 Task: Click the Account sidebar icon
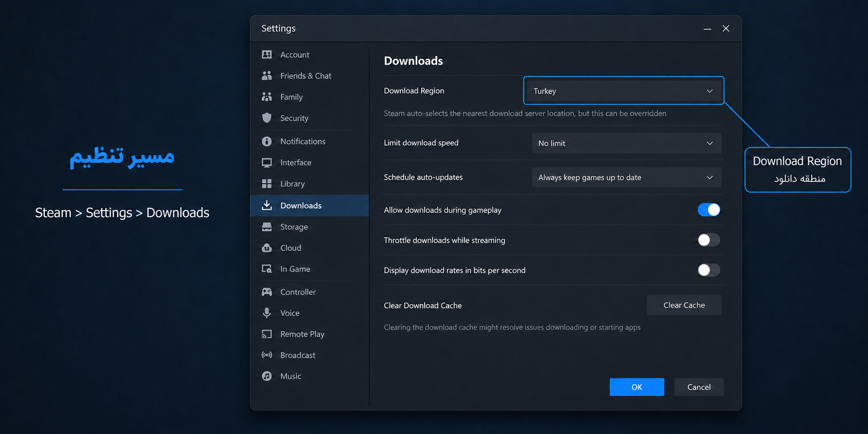click(267, 54)
